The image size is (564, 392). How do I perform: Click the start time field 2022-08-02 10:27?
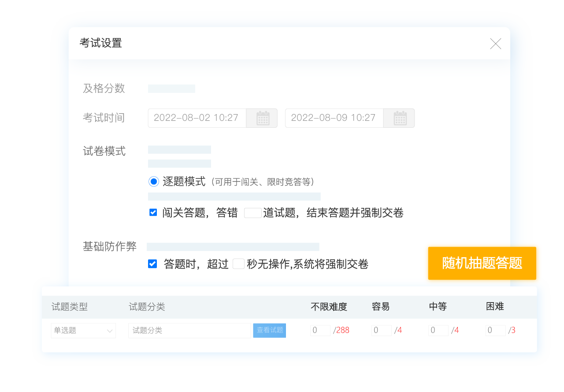197,118
